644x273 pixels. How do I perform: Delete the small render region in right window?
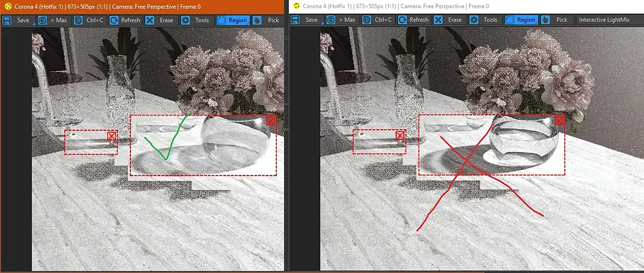coord(400,136)
